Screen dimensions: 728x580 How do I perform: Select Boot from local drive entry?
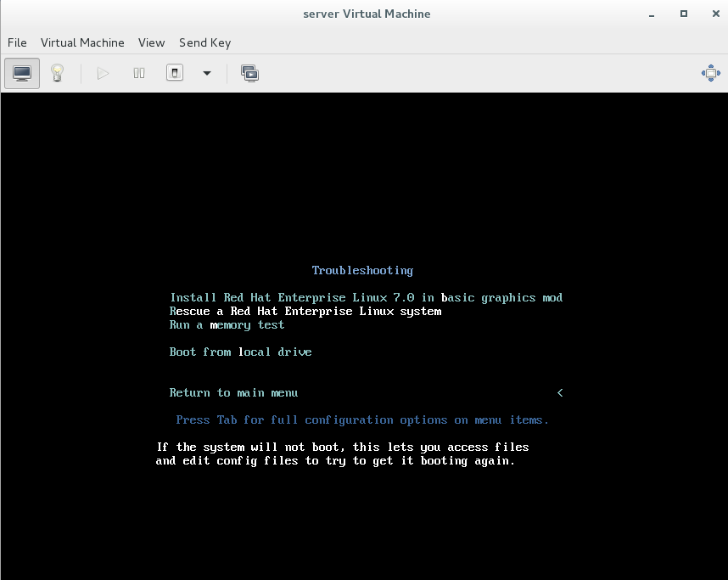[240, 352]
